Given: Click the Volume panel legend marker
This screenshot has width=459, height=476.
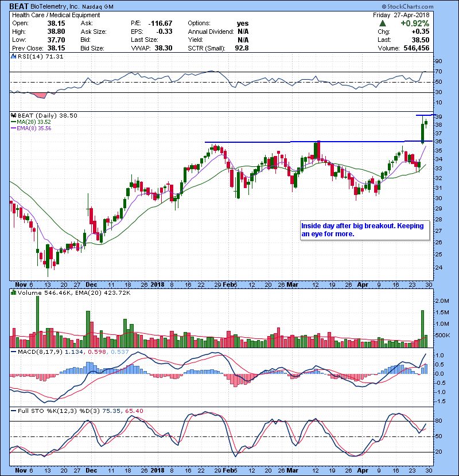Looking at the screenshot, I should pyautogui.click(x=13, y=293).
